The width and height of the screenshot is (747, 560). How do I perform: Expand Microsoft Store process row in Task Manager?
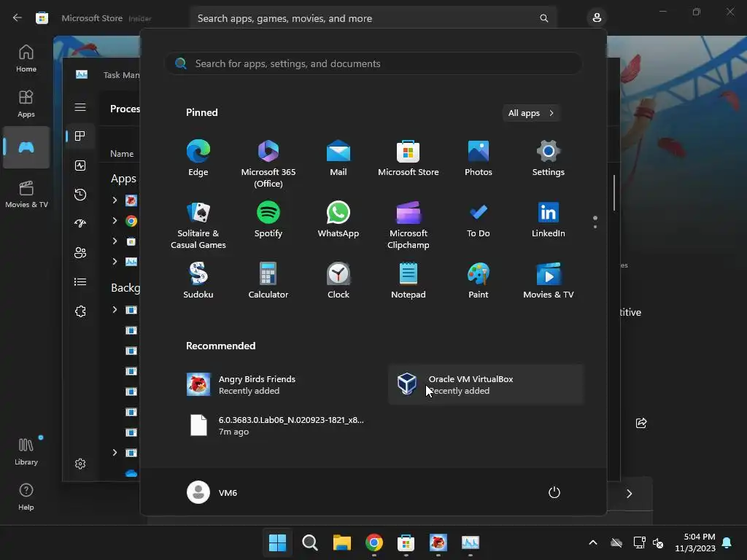tap(115, 241)
